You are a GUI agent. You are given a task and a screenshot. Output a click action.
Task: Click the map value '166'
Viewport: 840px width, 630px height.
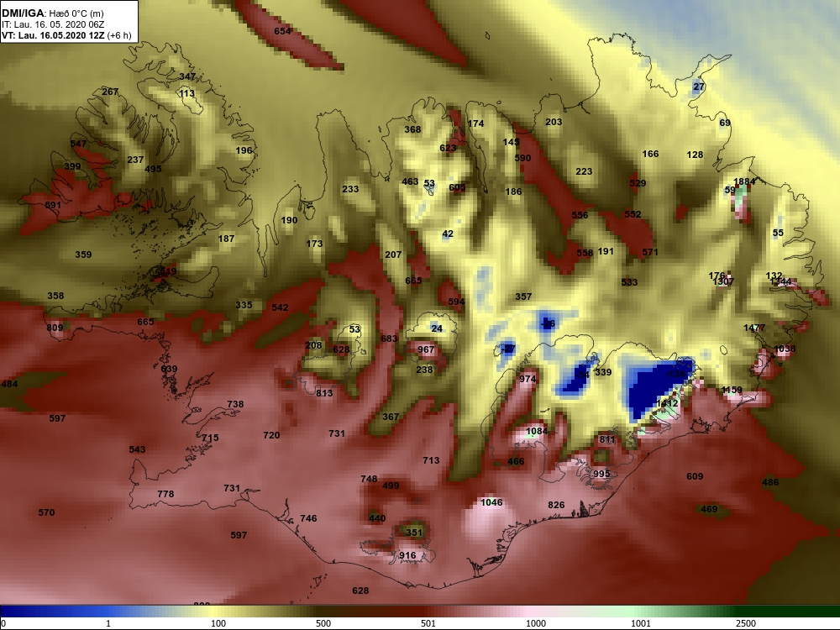650,154
